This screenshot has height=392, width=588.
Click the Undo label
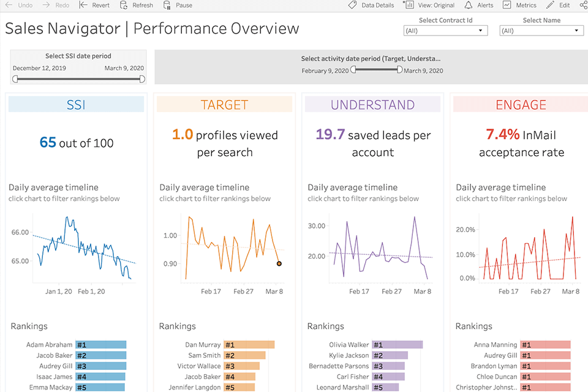pyautogui.click(x=25, y=6)
